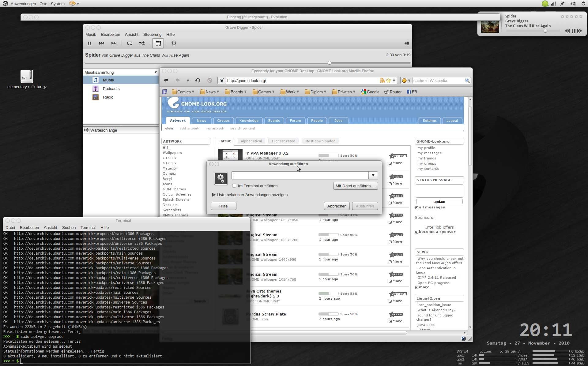Image resolution: width=588 pixels, height=366 pixels.
Task: Reload the page in Firefox
Action: coord(198,80)
